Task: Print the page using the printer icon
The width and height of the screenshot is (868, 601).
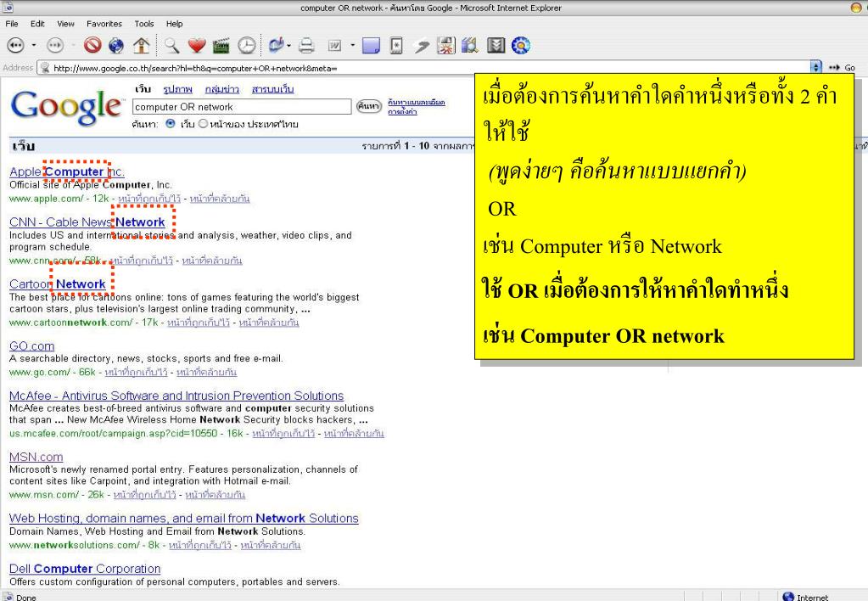Action: [x=306, y=46]
